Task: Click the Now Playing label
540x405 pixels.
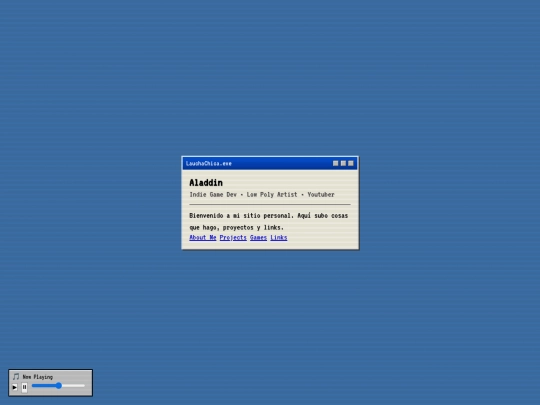Action: pos(38,377)
